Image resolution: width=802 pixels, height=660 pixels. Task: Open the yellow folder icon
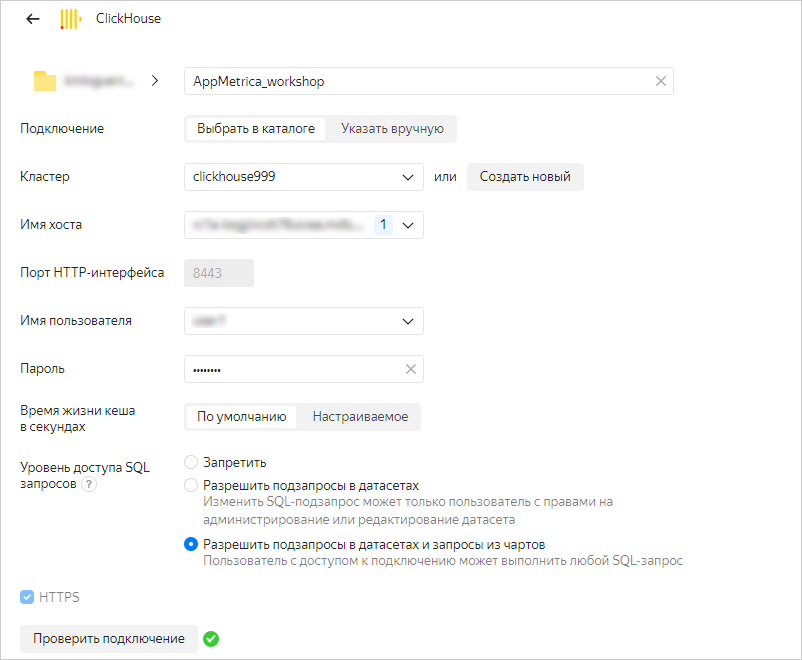[x=44, y=81]
